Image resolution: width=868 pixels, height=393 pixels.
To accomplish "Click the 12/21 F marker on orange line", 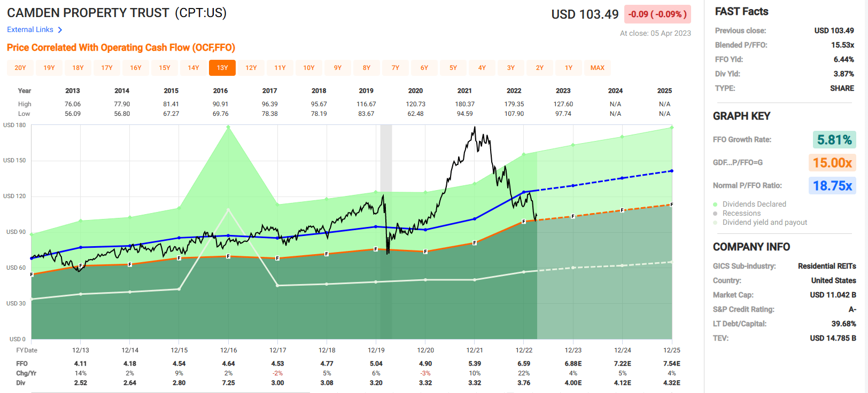I will click(x=475, y=243).
